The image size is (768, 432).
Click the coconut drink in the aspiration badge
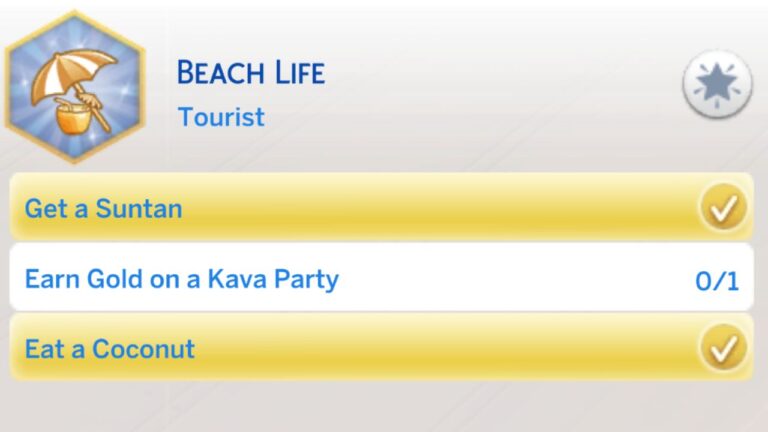pyautogui.click(x=73, y=119)
